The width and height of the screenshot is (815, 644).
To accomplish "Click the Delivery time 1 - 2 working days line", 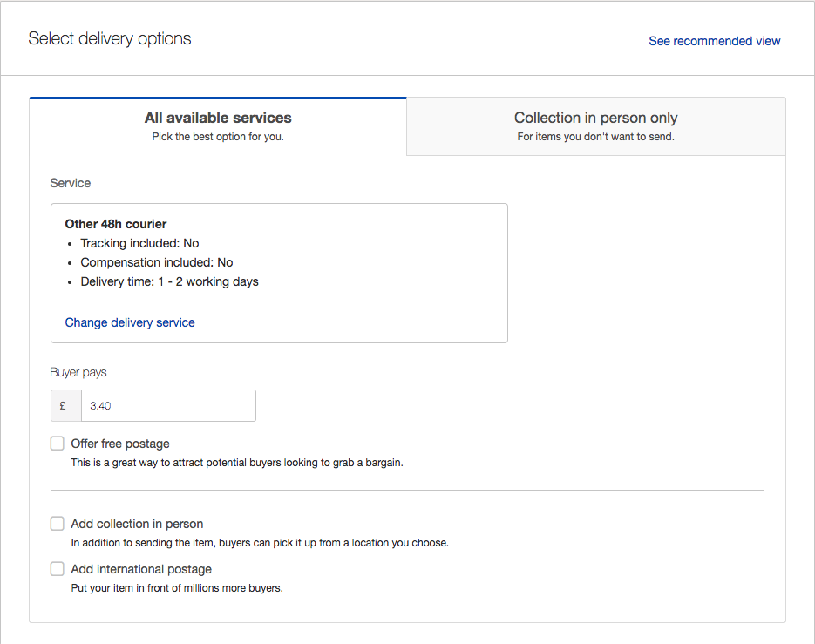I will pos(169,281).
